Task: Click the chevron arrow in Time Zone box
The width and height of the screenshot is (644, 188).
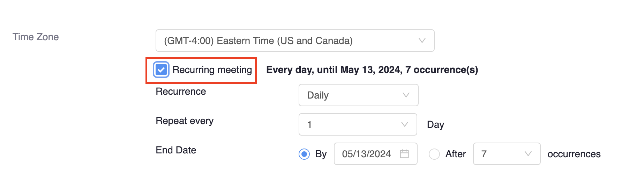Action: click(x=422, y=41)
